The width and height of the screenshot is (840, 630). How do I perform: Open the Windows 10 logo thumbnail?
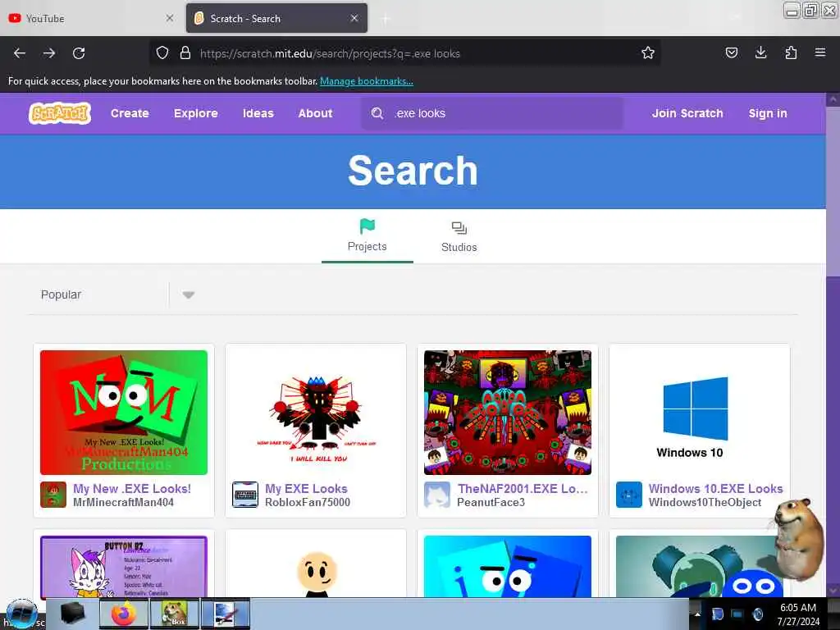(699, 413)
